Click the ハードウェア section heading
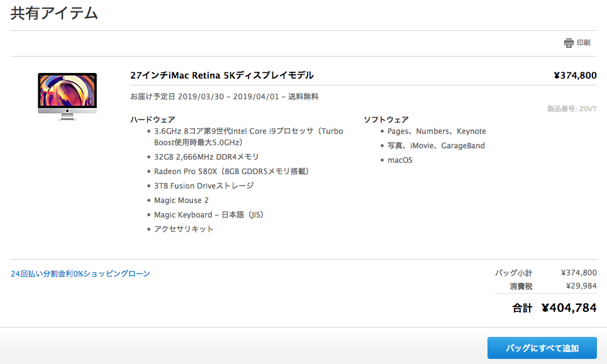Screen dimensions: 607x364 tap(152, 119)
